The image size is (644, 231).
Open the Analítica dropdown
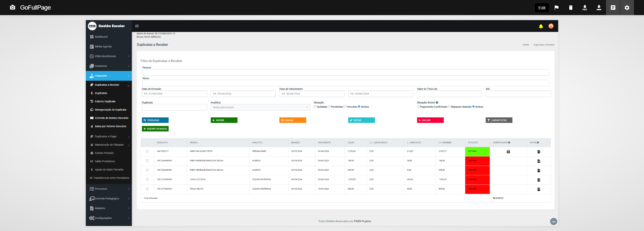(260, 107)
